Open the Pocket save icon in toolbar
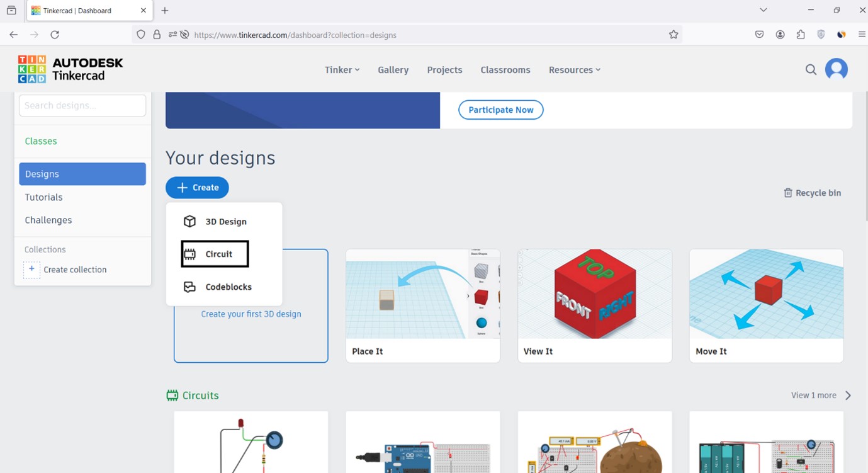The width and height of the screenshot is (868, 473). (760, 35)
